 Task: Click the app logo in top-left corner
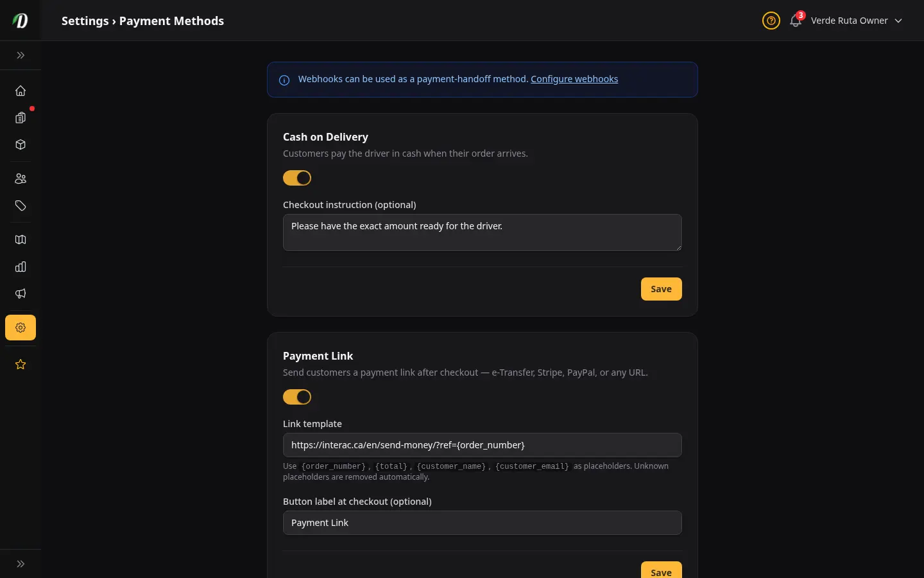point(20,21)
